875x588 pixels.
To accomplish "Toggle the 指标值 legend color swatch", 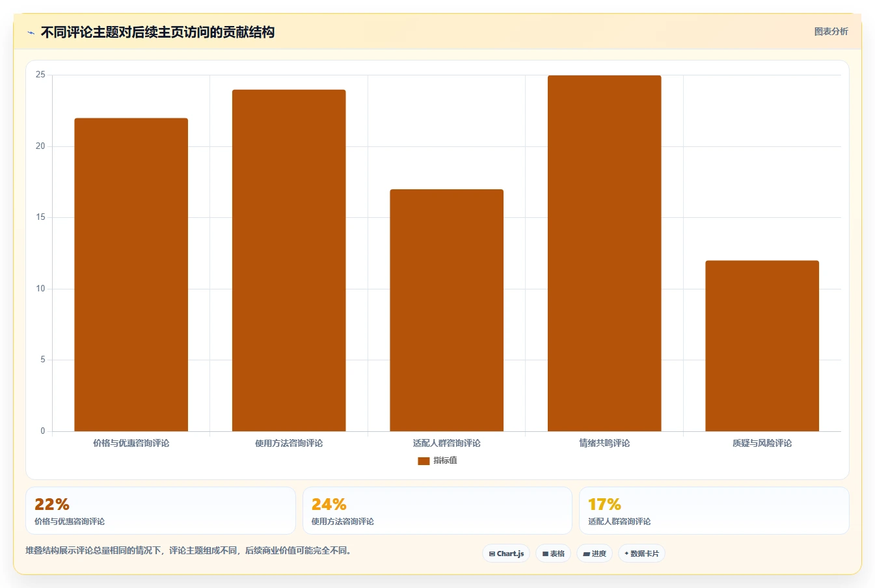I will pyautogui.click(x=424, y=461).
